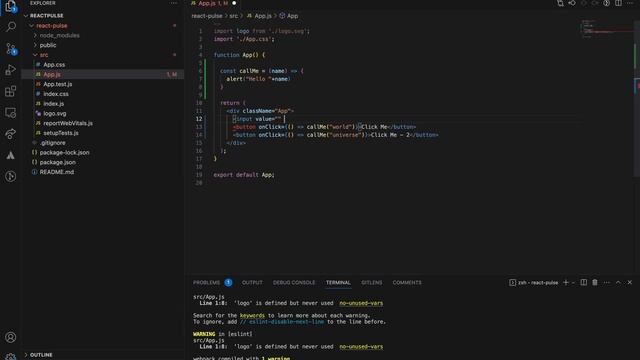This screenshot has width=640, height=360.
Task: Open README.md file
Action: click(57, 172)
